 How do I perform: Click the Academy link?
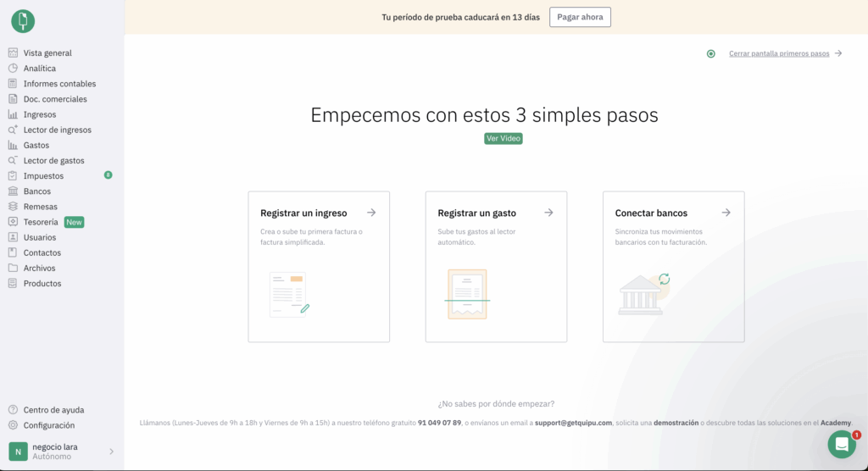click(x=835, y=423)
